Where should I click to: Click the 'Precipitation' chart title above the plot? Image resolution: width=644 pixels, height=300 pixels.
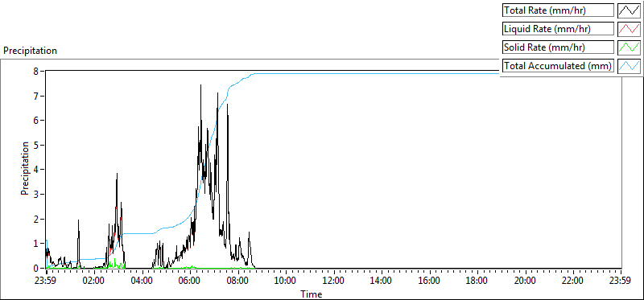click(30, 51)
